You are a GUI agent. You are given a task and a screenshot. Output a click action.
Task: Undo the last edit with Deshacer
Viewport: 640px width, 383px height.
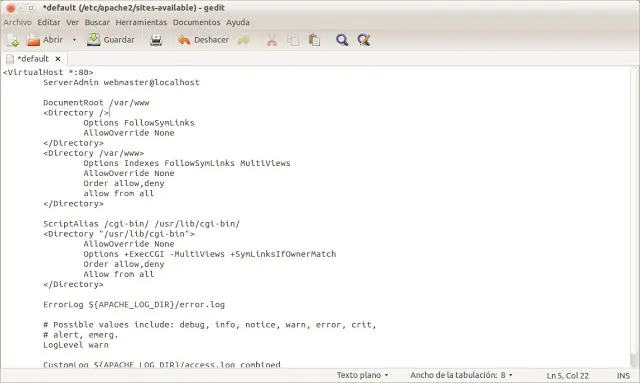click(x=203, y=40)
